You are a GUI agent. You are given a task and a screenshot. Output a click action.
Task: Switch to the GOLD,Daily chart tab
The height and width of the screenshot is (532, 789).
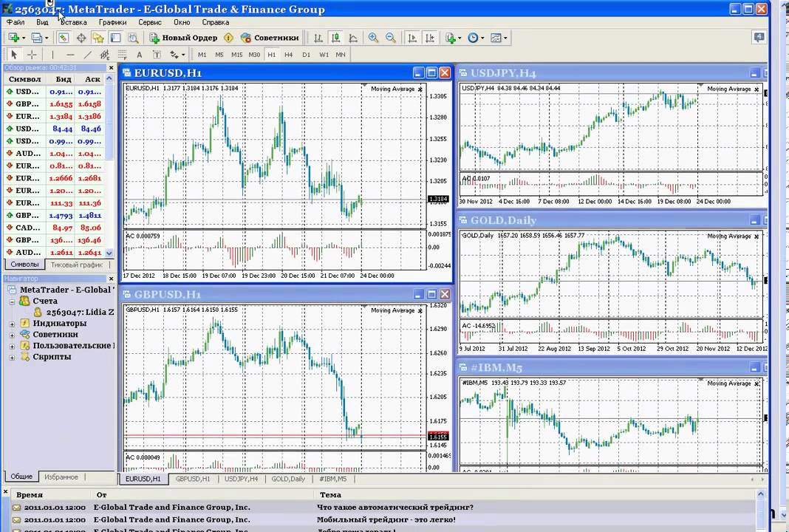(288, 479)
